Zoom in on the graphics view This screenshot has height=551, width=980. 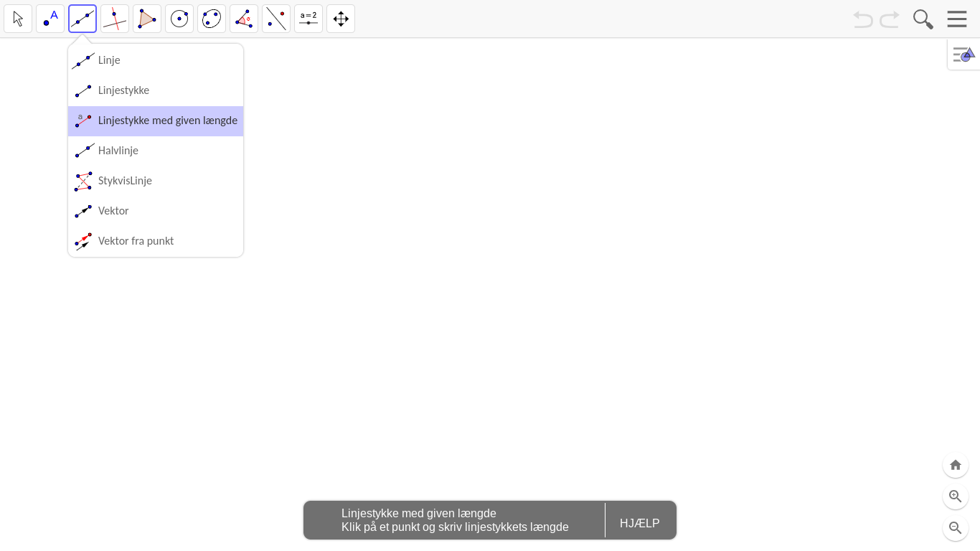956,496
